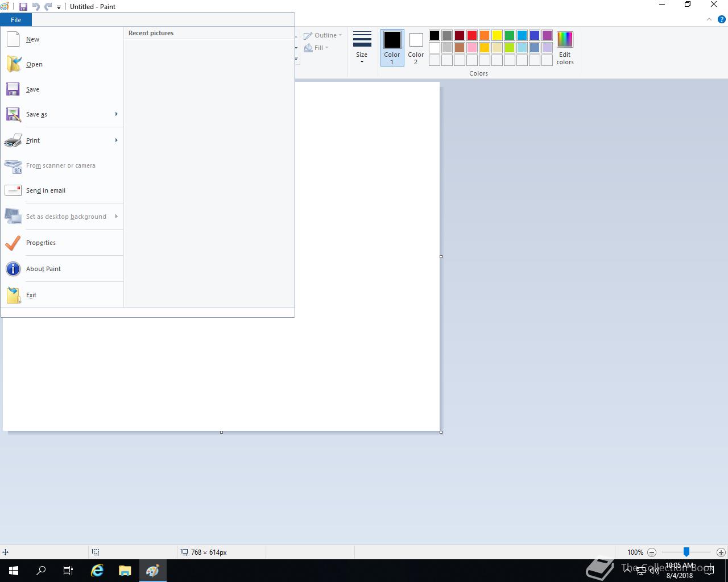Viewport: 728px width, 582px height.
Task: Click the clock showing 8/4/2018
Action: (x=680, y=571)
